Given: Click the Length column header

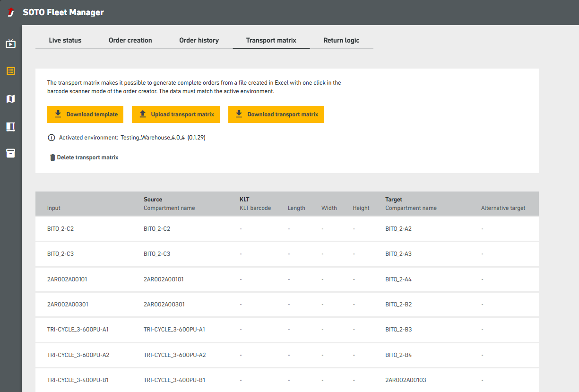Looking at the screenshot, I should [x=296, y=208].
